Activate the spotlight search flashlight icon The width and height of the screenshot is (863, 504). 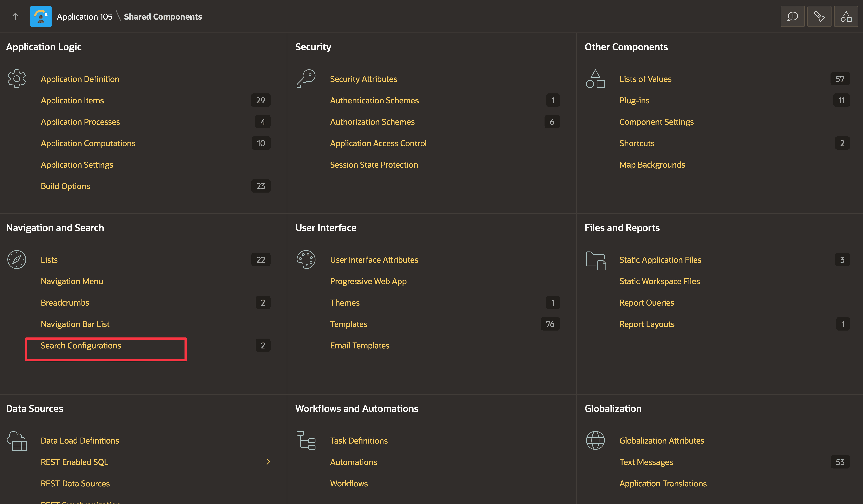819,16
